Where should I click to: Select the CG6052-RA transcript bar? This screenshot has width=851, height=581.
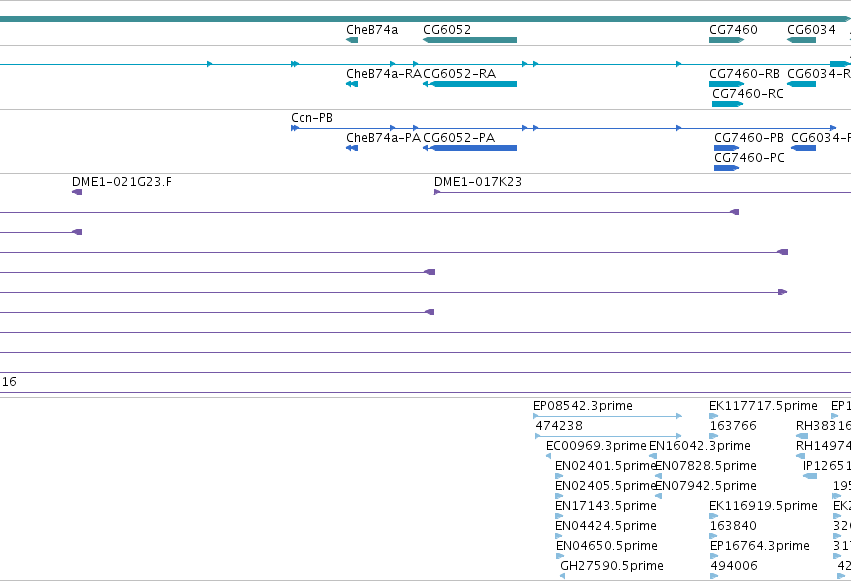(x=470, y=84)
